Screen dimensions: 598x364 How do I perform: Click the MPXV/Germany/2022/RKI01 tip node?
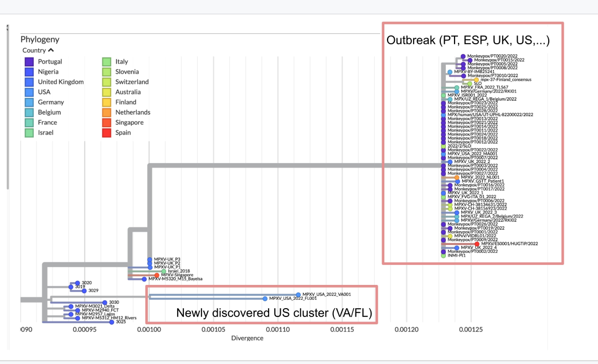457,91
